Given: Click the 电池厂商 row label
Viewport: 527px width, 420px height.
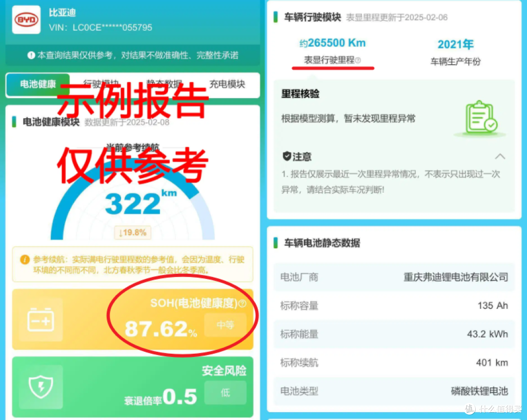Looking at the screenshot, I should point(299,277).
